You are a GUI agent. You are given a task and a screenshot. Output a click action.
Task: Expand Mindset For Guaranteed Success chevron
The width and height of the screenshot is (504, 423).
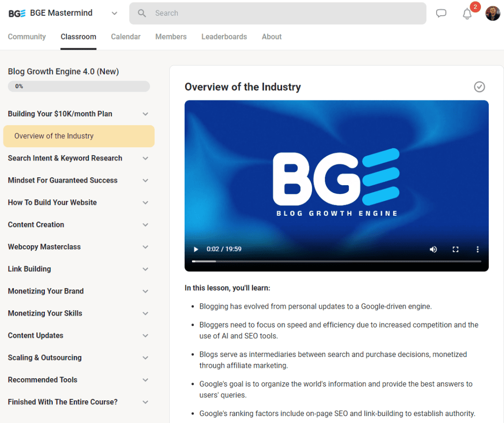(145, 180)
